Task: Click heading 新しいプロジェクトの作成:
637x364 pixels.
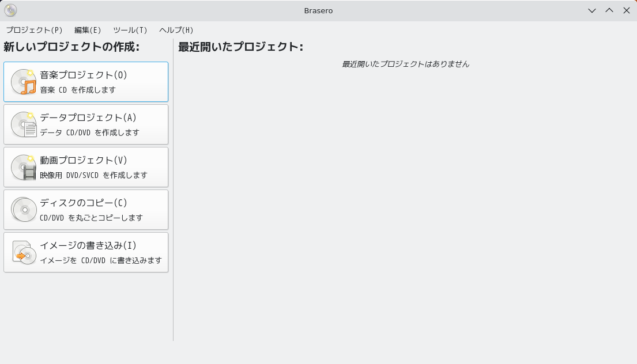Action: pyautogui.click(x=71, y=47)
